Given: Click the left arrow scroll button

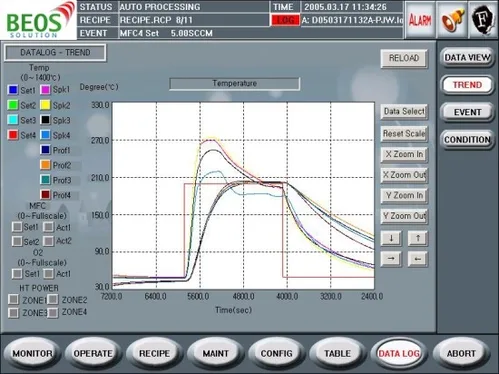Looking at the screenshot, I should [x=418, y=259].
